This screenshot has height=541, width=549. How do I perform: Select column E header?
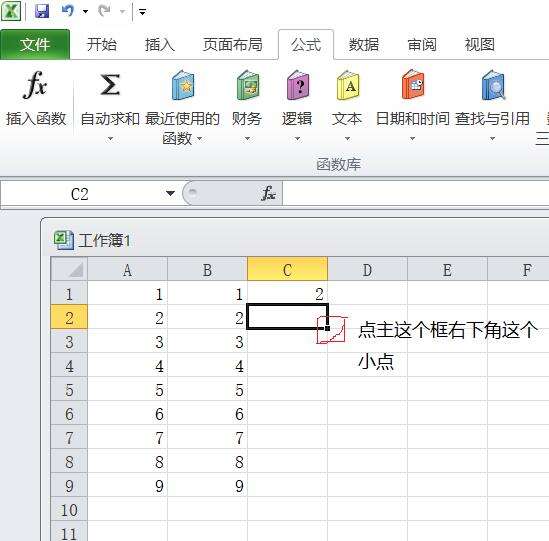pyautogui.click(x=447, y=270)
